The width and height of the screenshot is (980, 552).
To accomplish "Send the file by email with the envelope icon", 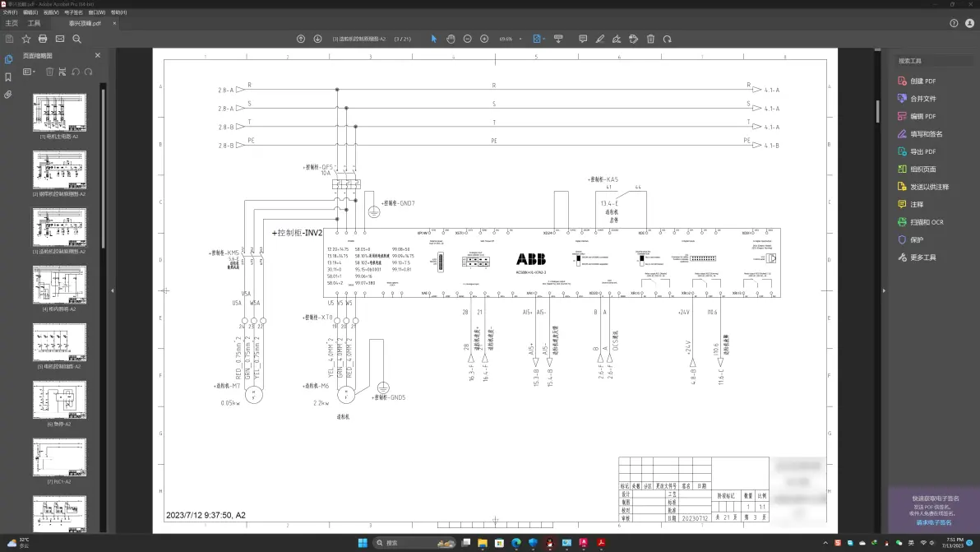I will point(60,39).
